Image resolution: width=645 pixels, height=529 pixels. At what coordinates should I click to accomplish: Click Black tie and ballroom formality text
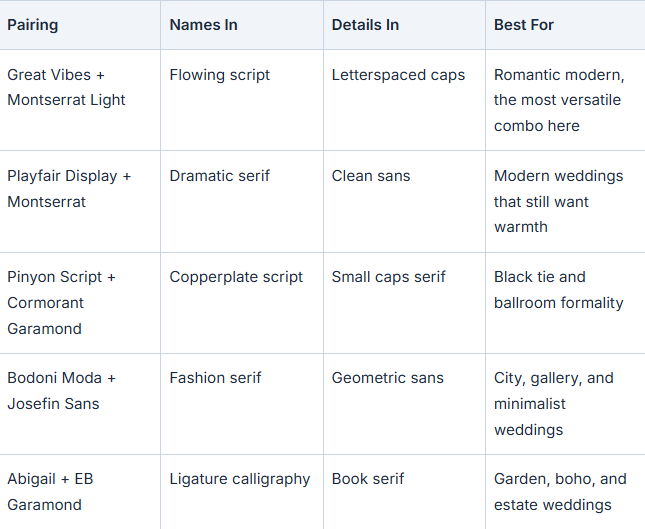[559, 290]
